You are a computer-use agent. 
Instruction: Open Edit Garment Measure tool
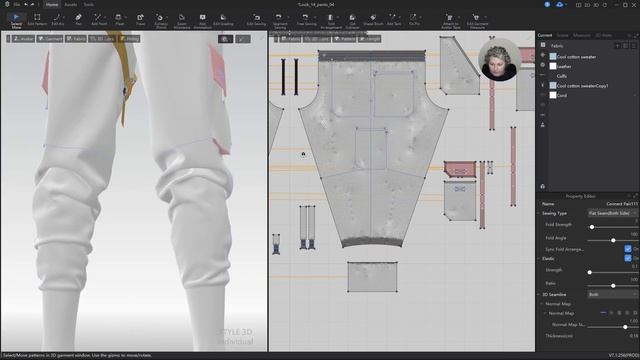point(477,20)
